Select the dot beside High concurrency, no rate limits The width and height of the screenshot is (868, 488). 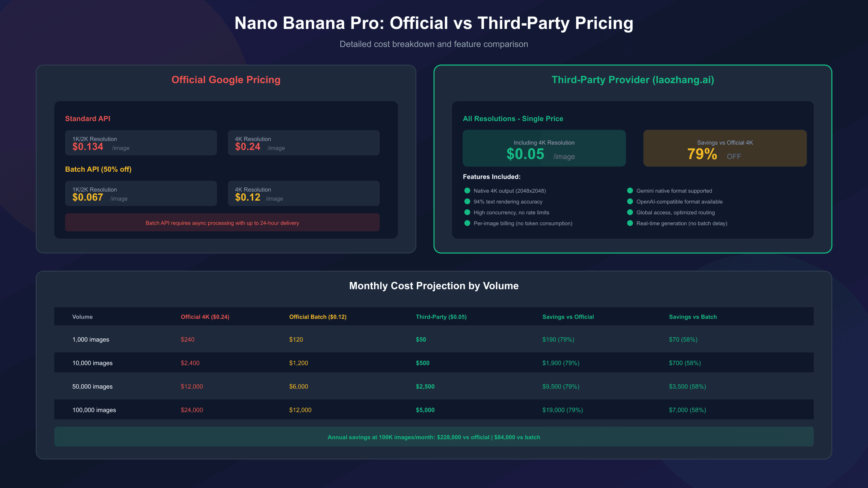coord(467,212)
